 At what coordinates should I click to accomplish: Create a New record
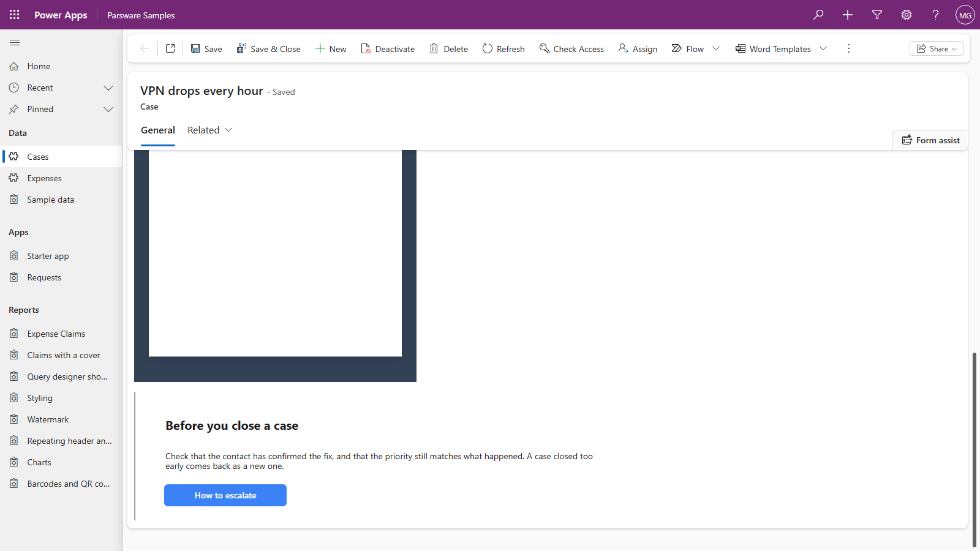tap(331, 48)
